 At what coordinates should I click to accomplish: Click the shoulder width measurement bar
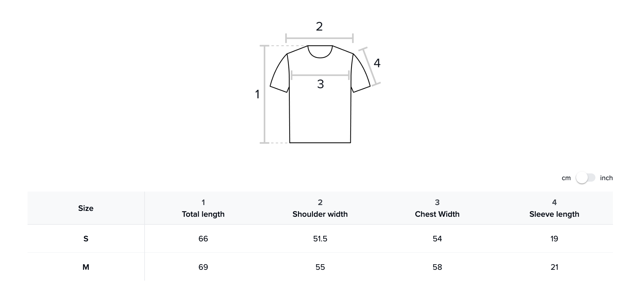pos(319,38)
